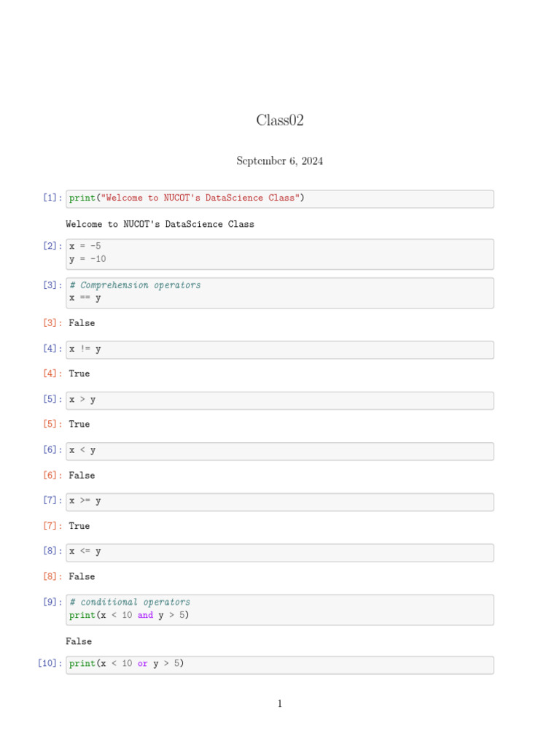Select the x <= y code cell
Screen dimensions: 560x747
click(x=279, y=552)
